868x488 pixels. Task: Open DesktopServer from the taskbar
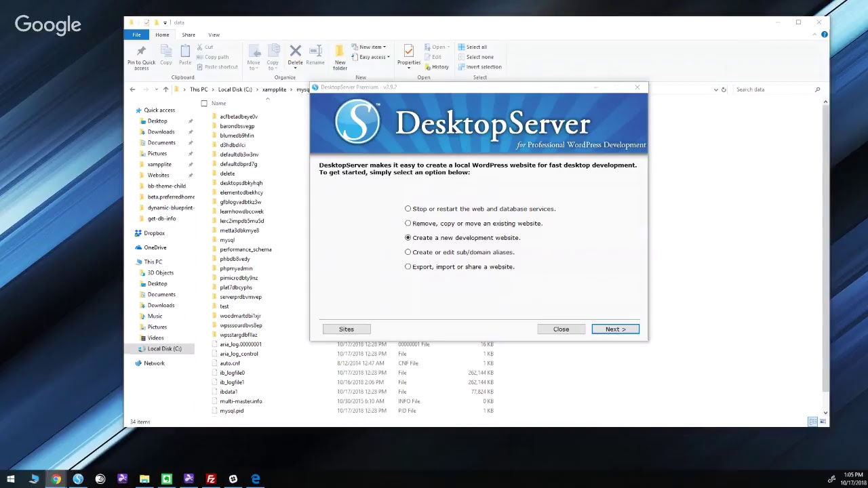tap(78, 479)
